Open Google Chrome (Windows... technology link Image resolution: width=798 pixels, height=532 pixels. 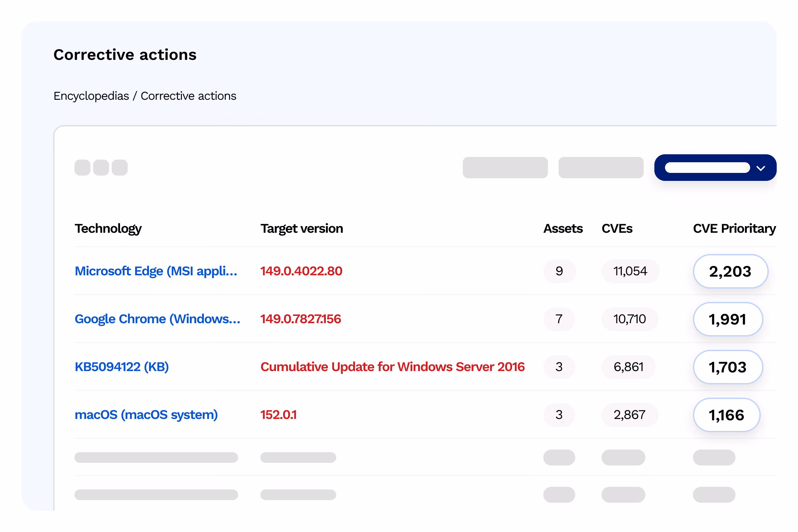(157, 319)
